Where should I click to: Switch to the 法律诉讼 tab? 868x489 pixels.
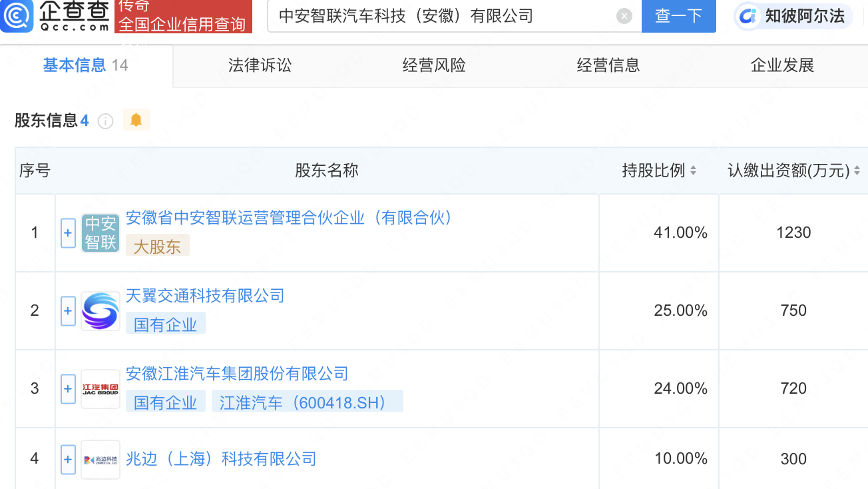coord(260,65)
